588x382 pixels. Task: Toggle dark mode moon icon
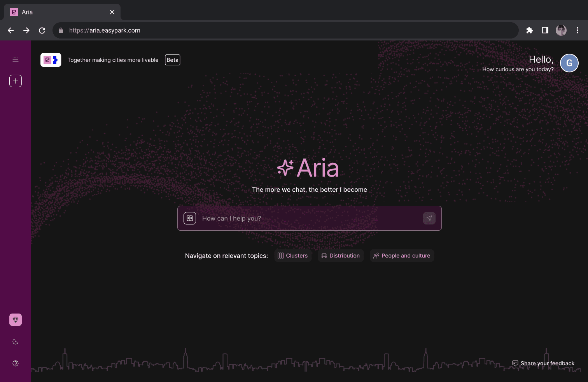pos(16,342)
